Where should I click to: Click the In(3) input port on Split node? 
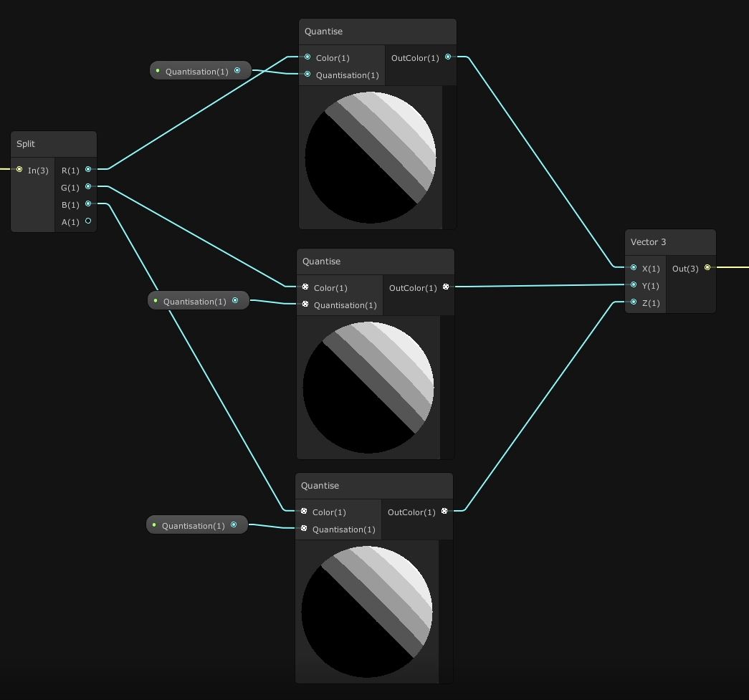coord(19,170)
